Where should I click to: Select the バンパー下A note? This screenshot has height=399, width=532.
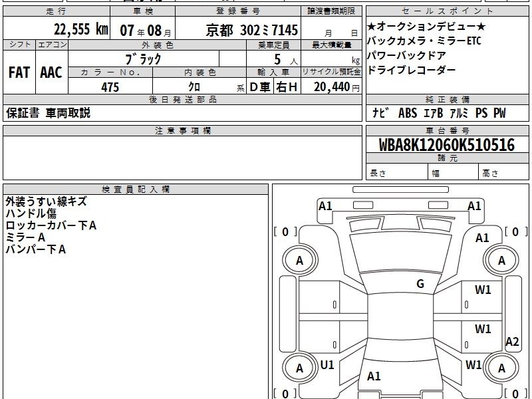coord(36,249)
